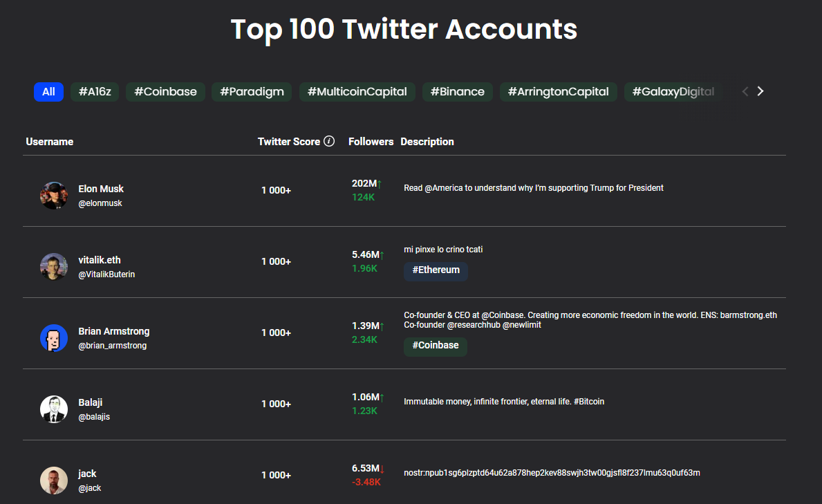
Task: Select the All filter tab
Action: coord(48,92)
